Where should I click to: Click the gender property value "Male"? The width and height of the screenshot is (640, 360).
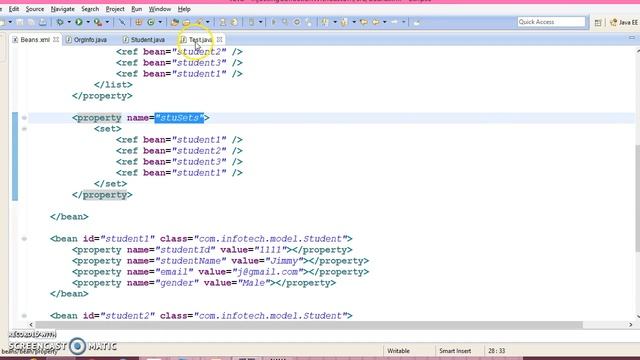coord(254,283)
